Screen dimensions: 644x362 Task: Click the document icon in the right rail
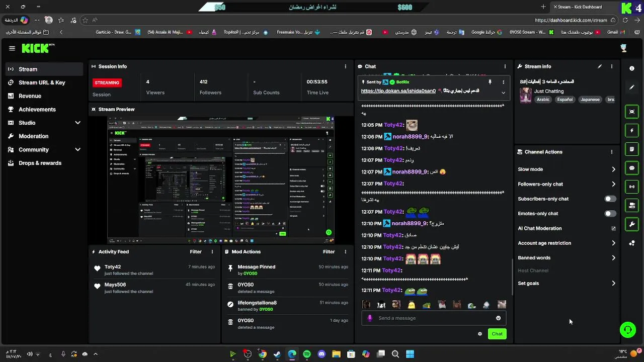pos(632,149)
